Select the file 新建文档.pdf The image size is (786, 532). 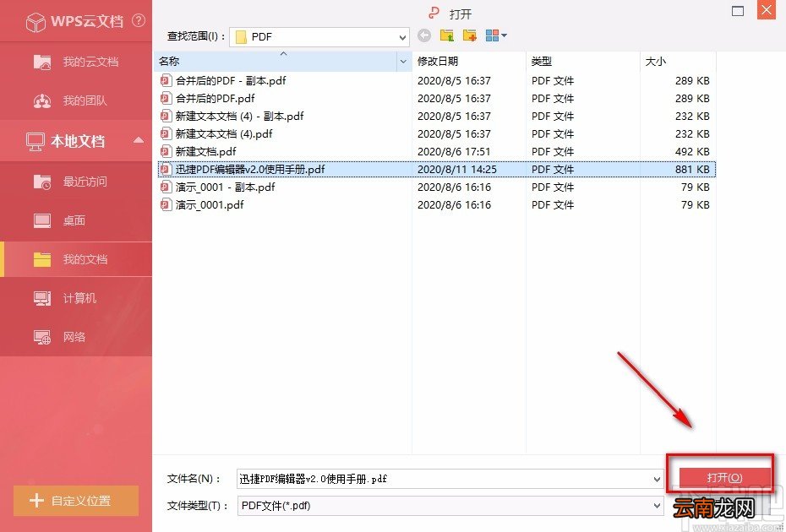point(205,151)
